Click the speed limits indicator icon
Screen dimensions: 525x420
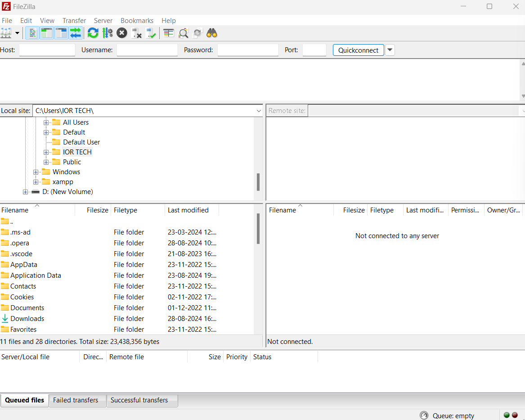point(424,415)
